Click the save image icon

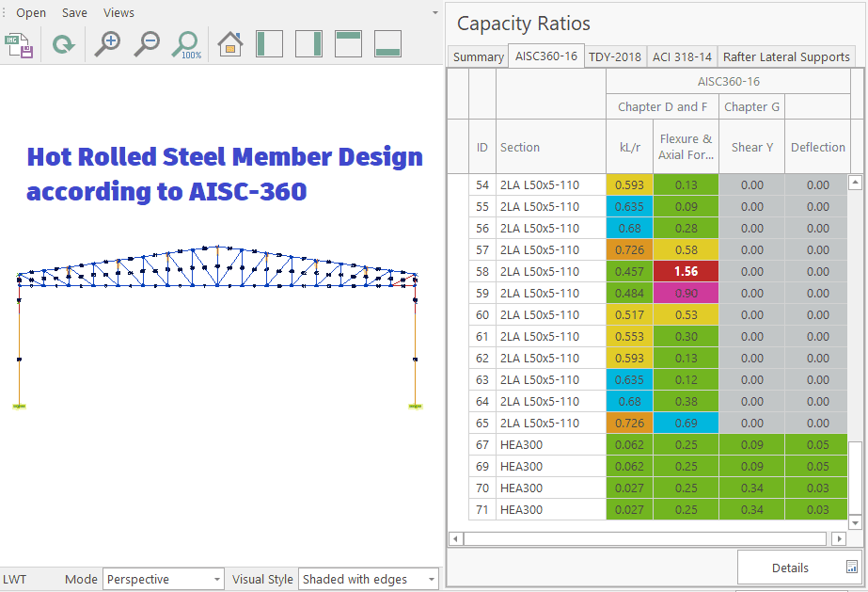tap(21, 44)
